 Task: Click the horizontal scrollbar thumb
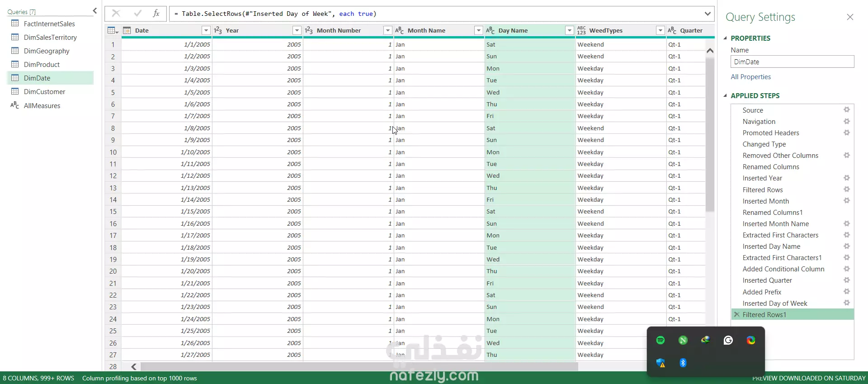359,366
